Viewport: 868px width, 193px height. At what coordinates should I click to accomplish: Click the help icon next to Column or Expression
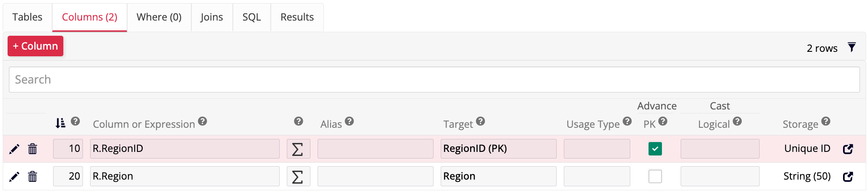[x=203, y=121]
